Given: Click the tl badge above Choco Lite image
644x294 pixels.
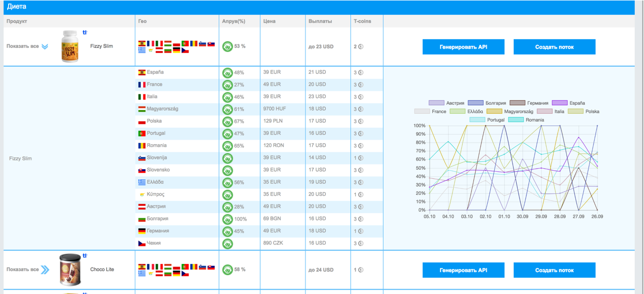Looking at the screenshot, I should click(85, 256).
